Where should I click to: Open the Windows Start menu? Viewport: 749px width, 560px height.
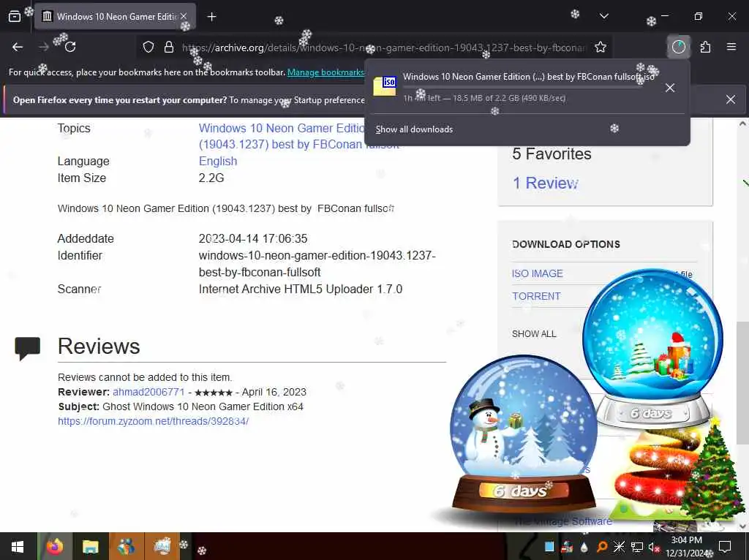pos(18,547)
